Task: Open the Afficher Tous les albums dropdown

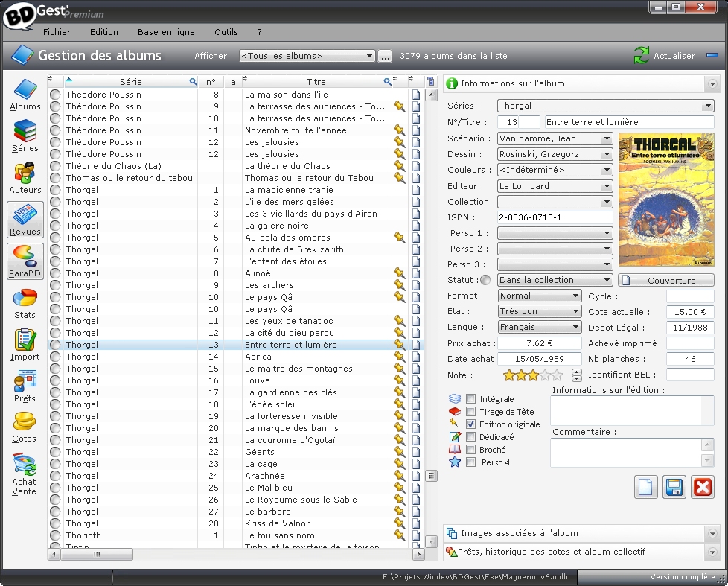Action: tap(307, 56)
